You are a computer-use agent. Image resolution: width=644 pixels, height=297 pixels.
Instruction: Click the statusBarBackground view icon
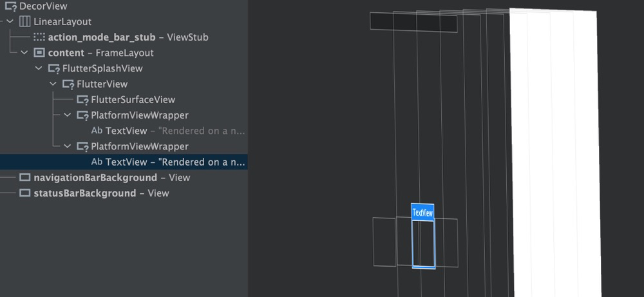pos(25,193)
